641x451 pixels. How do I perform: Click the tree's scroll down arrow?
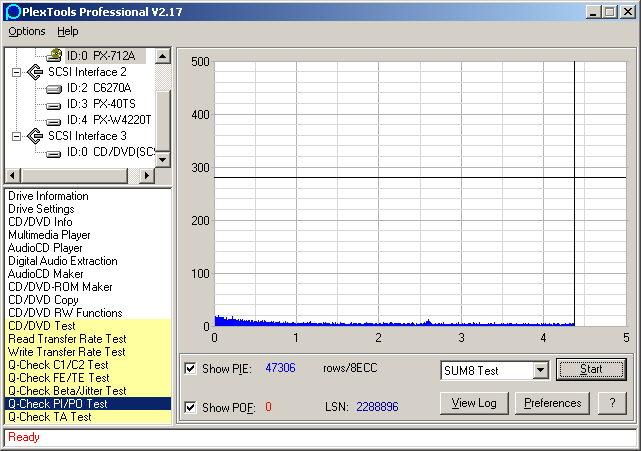[x=163, y=159]
